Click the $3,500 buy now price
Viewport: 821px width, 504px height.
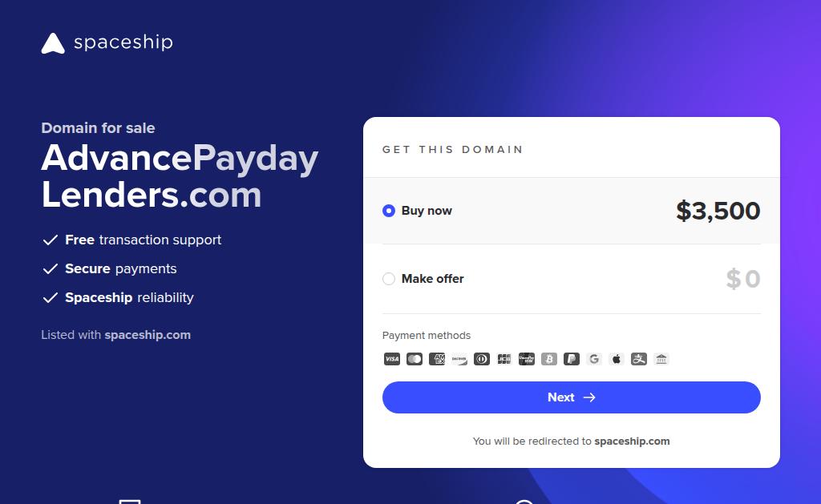pyautogui.click(x=718, y=211)
